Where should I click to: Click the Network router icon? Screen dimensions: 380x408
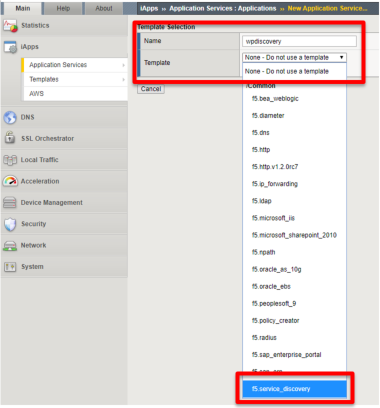click(x=10, y=246)
